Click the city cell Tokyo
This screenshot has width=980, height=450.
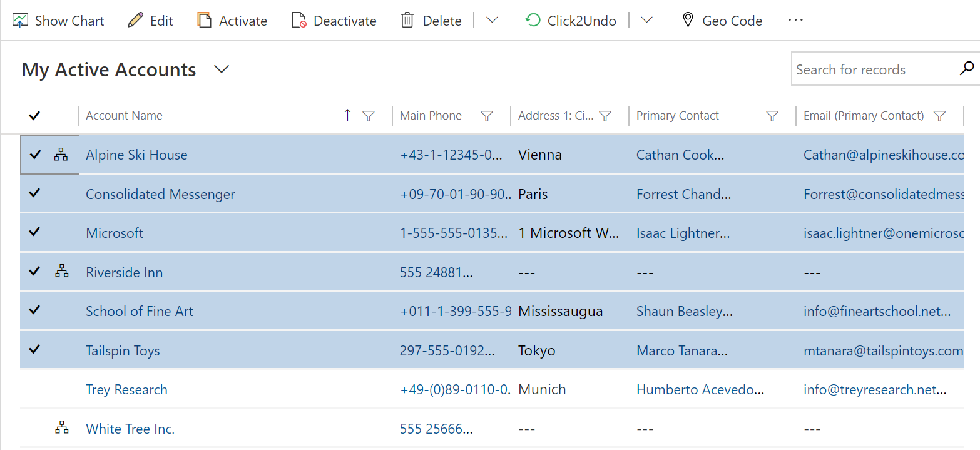pyautogui.click(x=537, y=350)
